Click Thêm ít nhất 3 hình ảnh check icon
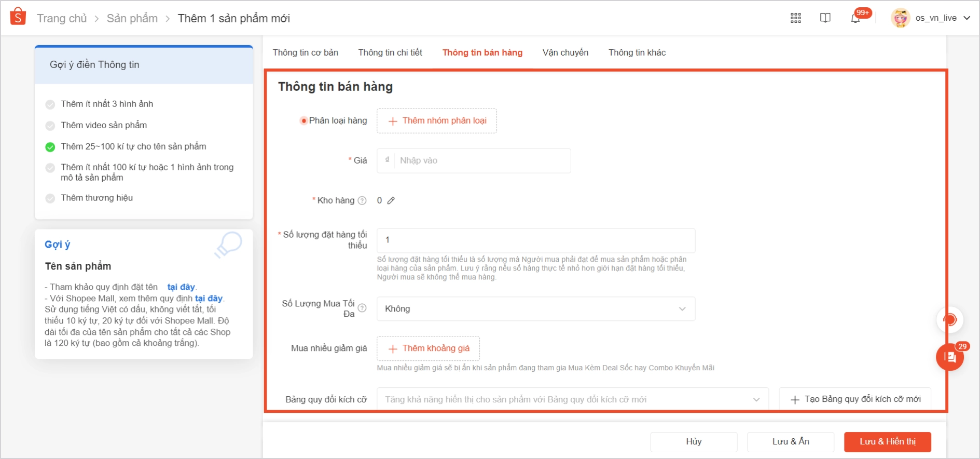The width and height of the screenshot is (980, 459). [x=50, y=104]
